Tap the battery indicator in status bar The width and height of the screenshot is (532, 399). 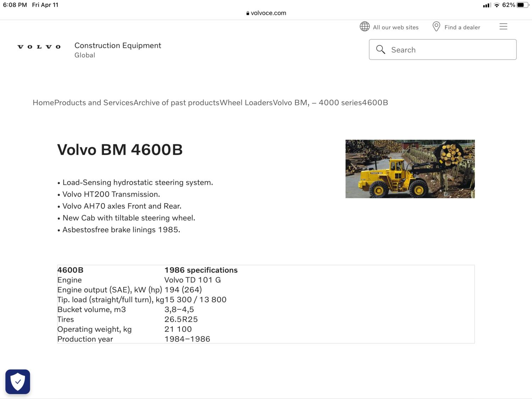(x=522, y=5)
